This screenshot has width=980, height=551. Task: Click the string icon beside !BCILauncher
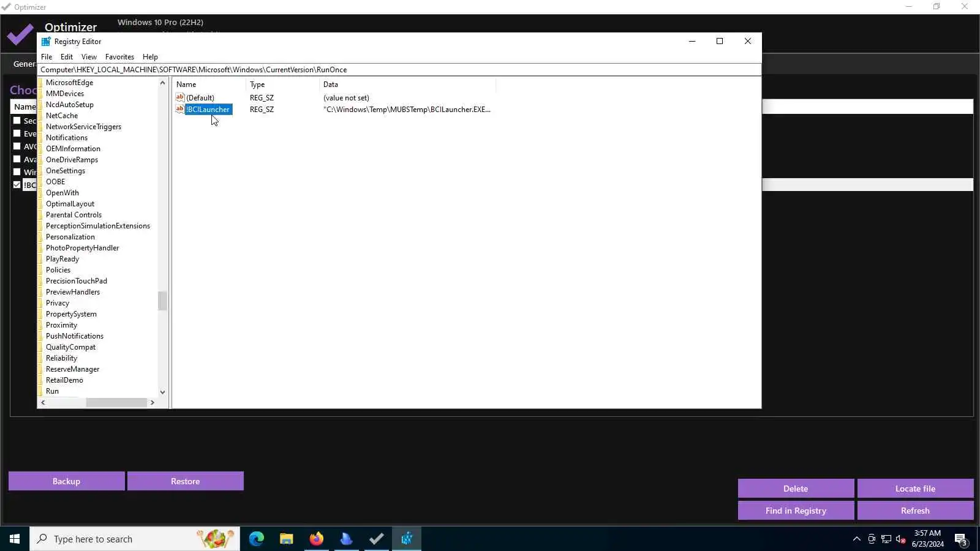[180, 109]
